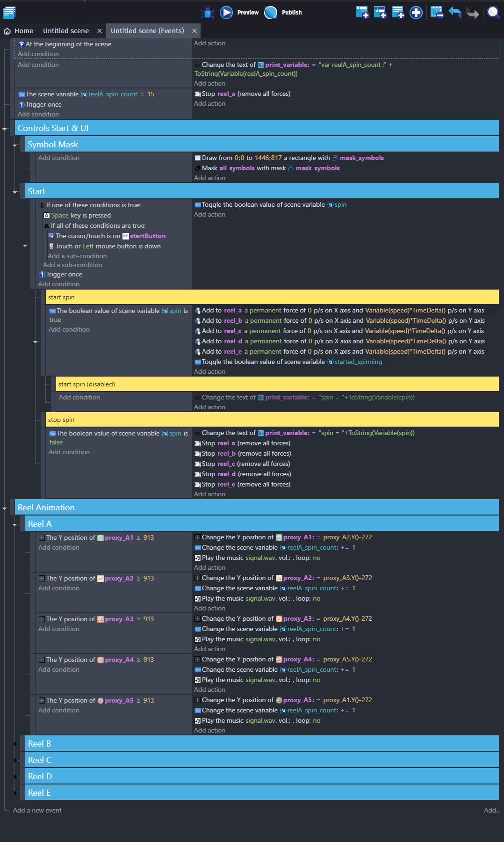Viewport: 504px width, 842px height.
Task: Add a comment using toolbar icon
Action: 397,13
